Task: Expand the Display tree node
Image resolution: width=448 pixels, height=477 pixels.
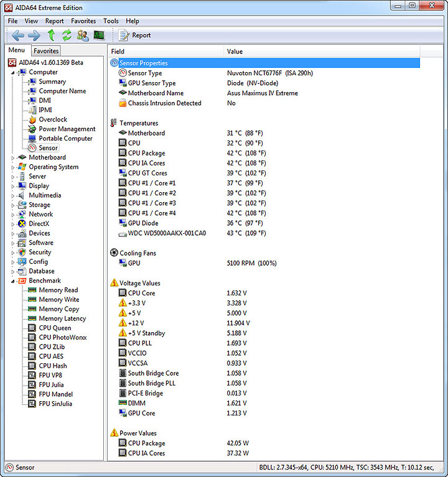Action: tap(13, 186)
